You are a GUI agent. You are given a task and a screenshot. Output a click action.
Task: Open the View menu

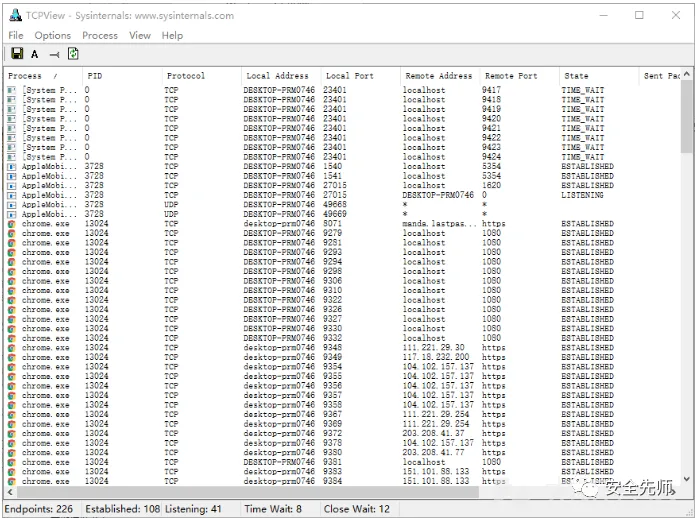coord(140,35)
